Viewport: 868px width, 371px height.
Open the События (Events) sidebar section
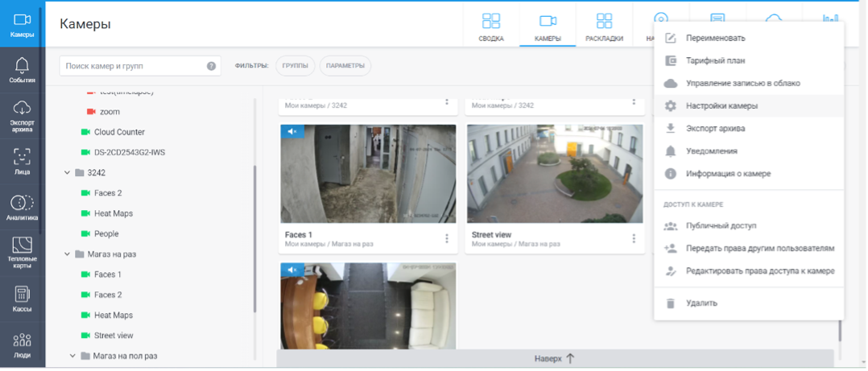(22, 70)
